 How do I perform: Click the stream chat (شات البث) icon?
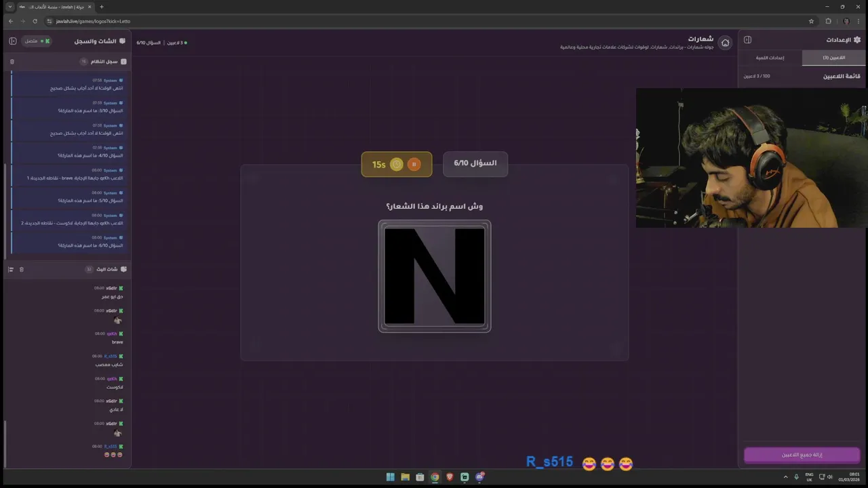[x=123, y=269]
